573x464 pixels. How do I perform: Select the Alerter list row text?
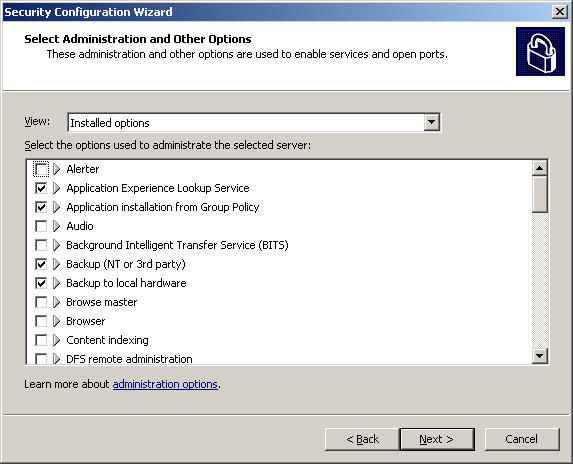[83, 169]
